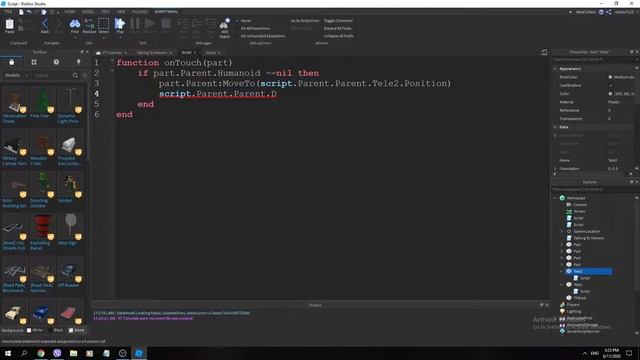Screen dimensions: 640x360
Task: Collapse the Appearance properties section
Action: coord(555,69)
